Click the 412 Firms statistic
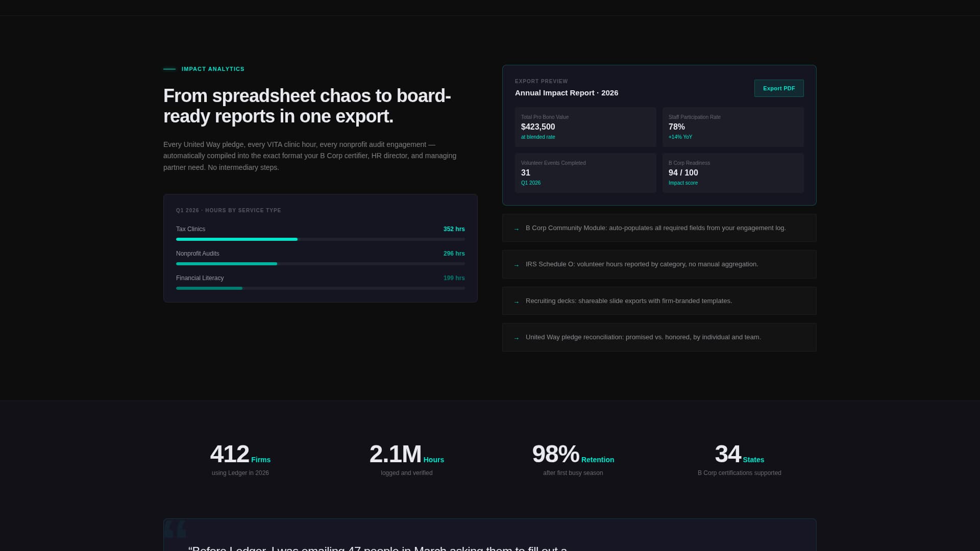Viewport: 980px width, 551px height. click(240, 455)
